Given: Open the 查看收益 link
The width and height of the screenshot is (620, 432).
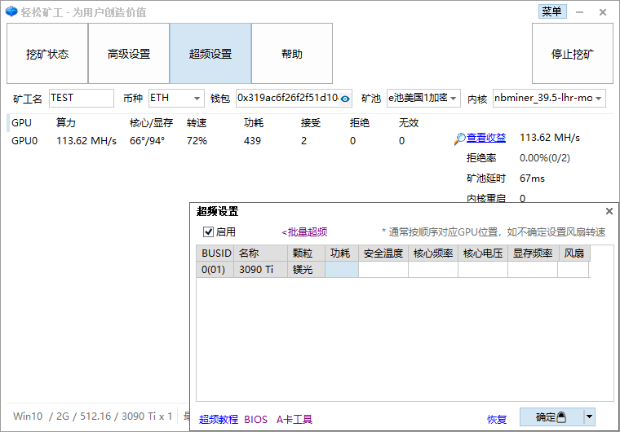Looking at the screenshot, I should click(x=486, y=138).
